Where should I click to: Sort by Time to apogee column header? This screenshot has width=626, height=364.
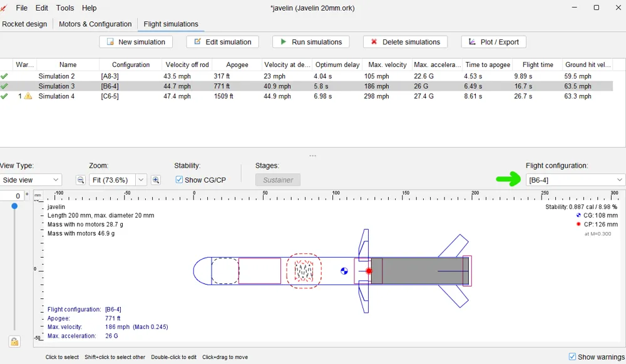[488, 64]
